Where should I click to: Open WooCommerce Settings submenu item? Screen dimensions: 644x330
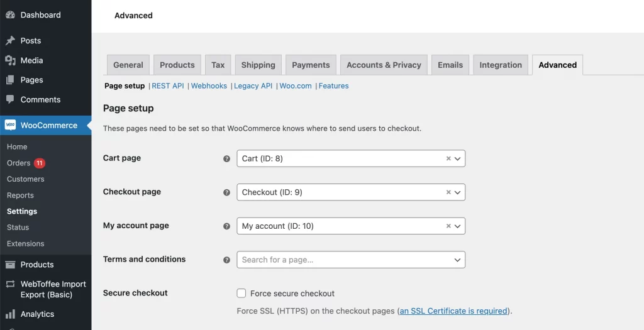click(22, 211)
